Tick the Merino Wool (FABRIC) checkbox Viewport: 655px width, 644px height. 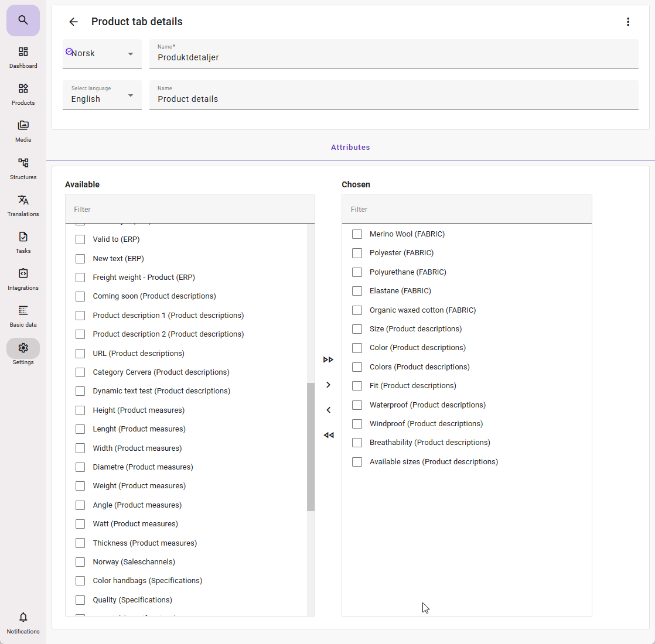coord(357,234)
